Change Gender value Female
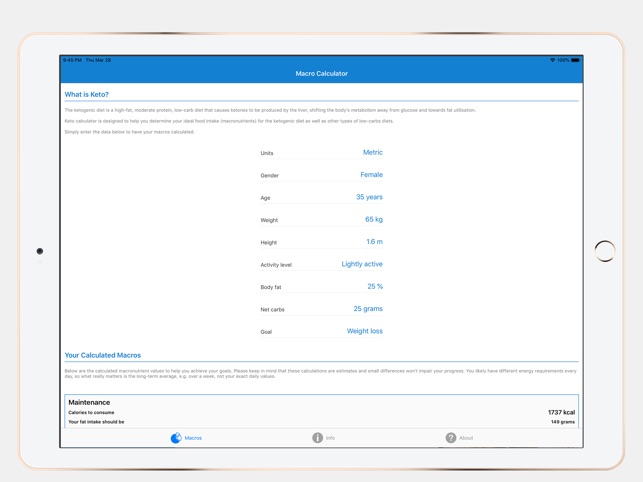Screen dimensions: 643x482 coord(371,175)
